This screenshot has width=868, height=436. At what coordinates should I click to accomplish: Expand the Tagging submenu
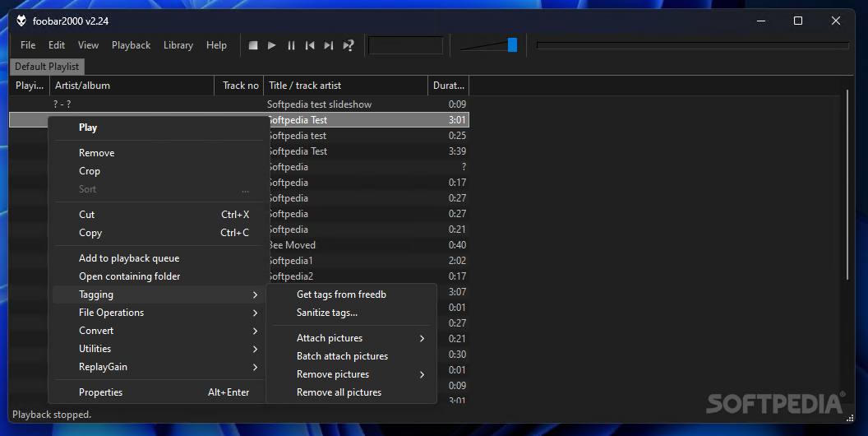click(158, 295)
